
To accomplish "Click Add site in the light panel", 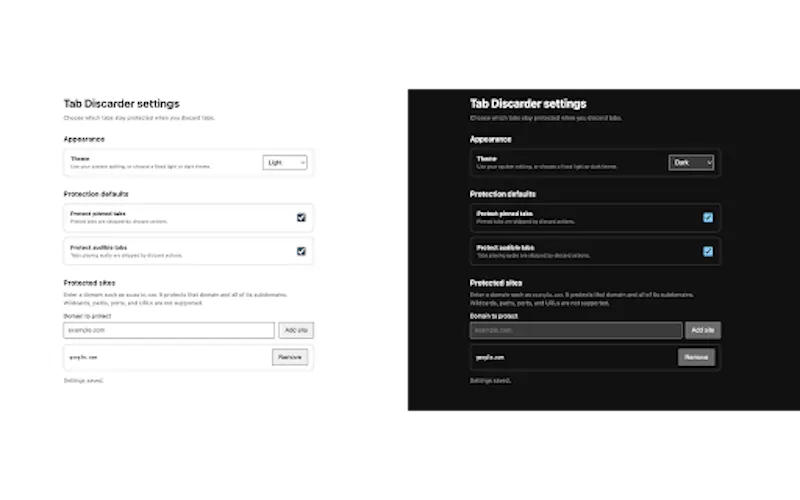I will coord(296,330).
